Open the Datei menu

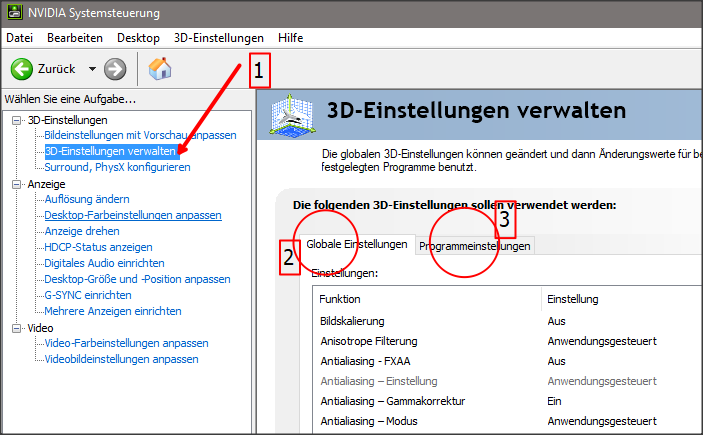point(20,37)
